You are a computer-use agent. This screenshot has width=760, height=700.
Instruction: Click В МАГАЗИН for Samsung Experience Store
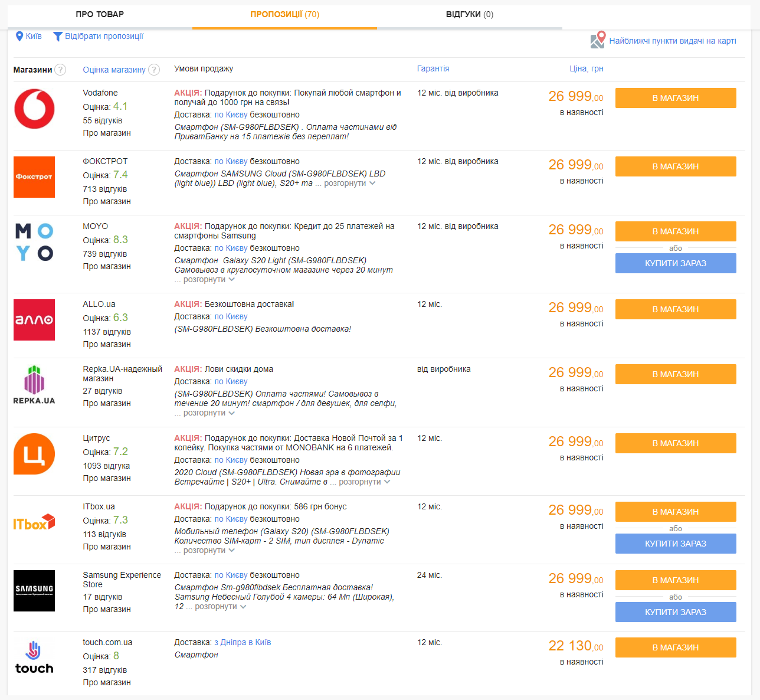click(676, 580)
